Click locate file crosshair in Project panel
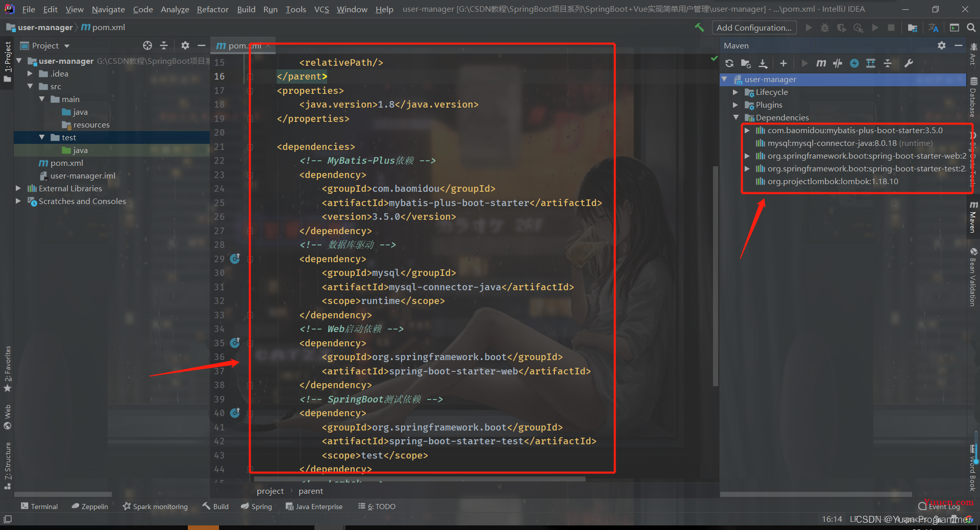Viewport: 980px width, 530px height. coord(148,45)
